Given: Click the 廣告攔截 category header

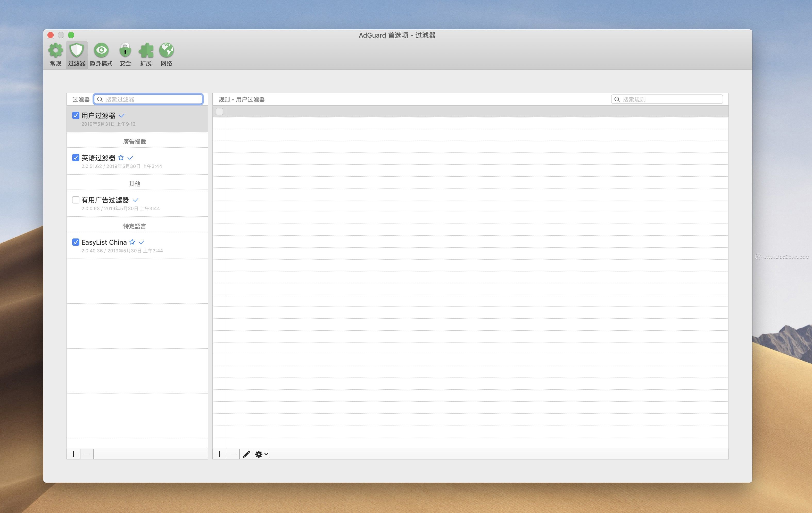Looking at the screenshot, I should [135, 141].
